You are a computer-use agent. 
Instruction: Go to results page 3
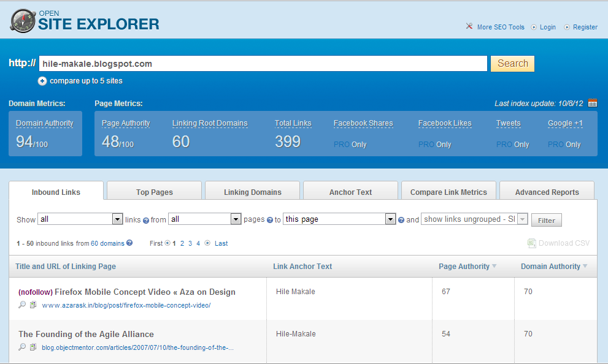190,243
